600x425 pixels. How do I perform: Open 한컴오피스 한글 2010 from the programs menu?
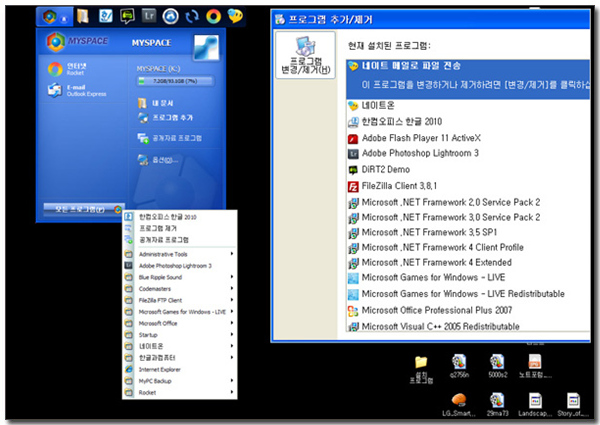point(179,217)
